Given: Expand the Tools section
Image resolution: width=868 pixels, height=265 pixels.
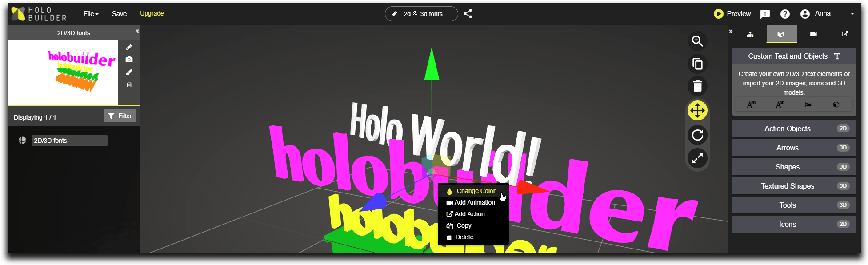Looking at the screenshot, I should coord(794,205).
